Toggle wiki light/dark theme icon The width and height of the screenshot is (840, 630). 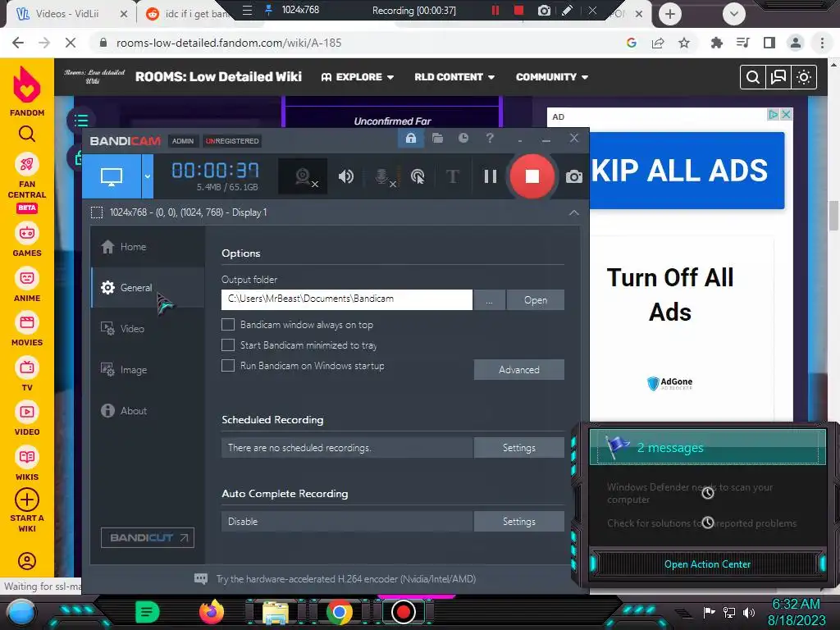804,78
